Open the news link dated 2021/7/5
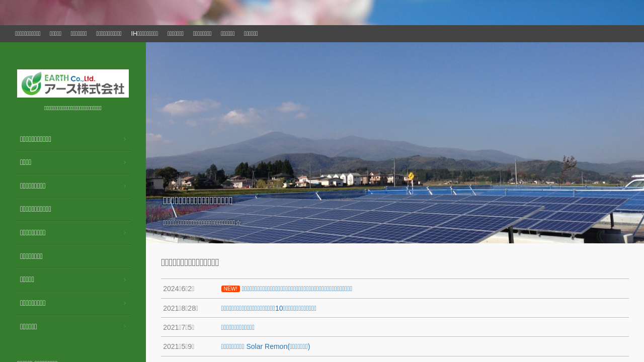 tap(238, 327)
